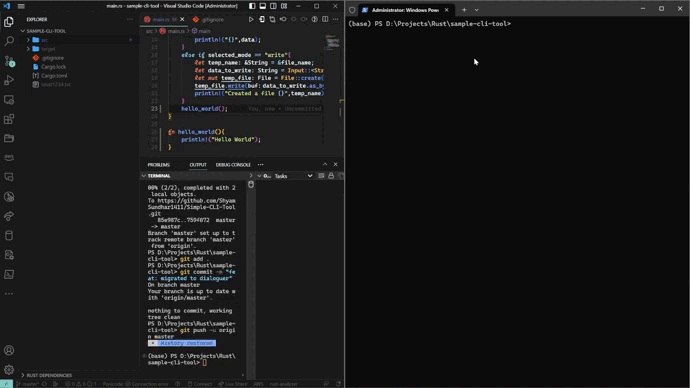Switch to Debug Console panel tab

click(233, 165)
